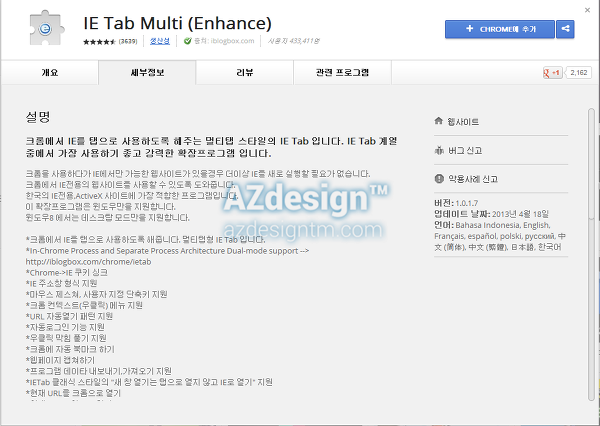Click the *웹페이지 캡쳐하기 line
Viewport: 600px width, 426px height.
(60, 360)
